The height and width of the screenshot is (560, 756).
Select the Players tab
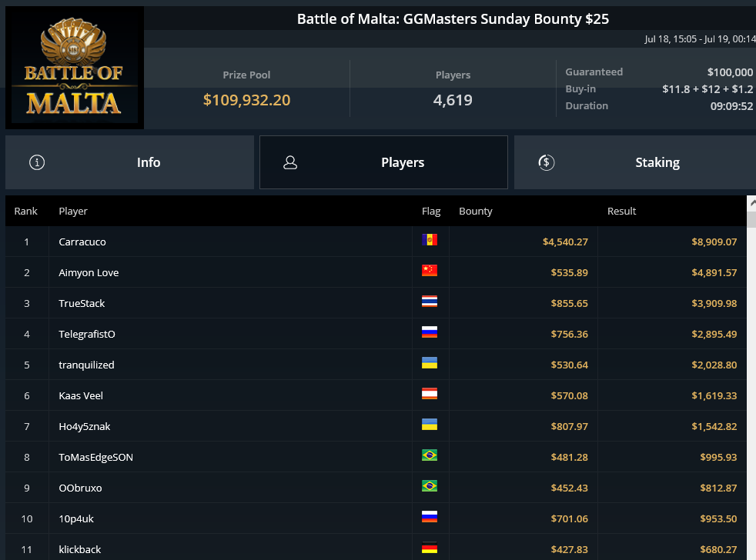coord(384,162)
